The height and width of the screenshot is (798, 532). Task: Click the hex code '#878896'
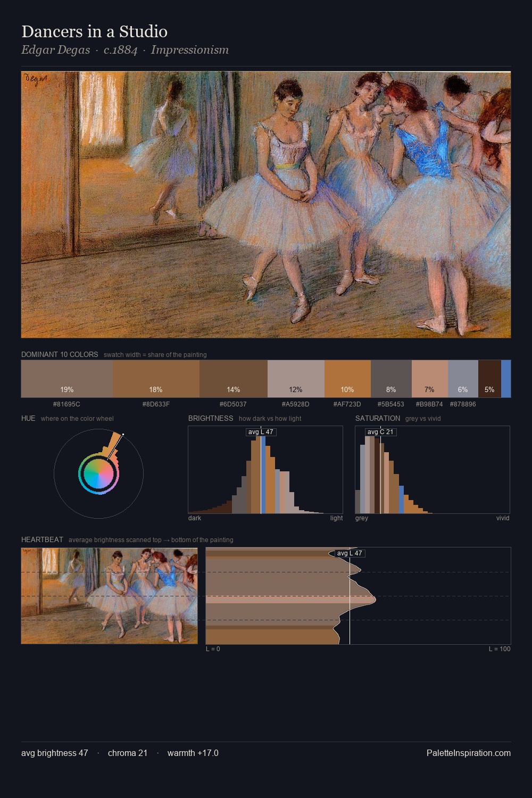463,404
